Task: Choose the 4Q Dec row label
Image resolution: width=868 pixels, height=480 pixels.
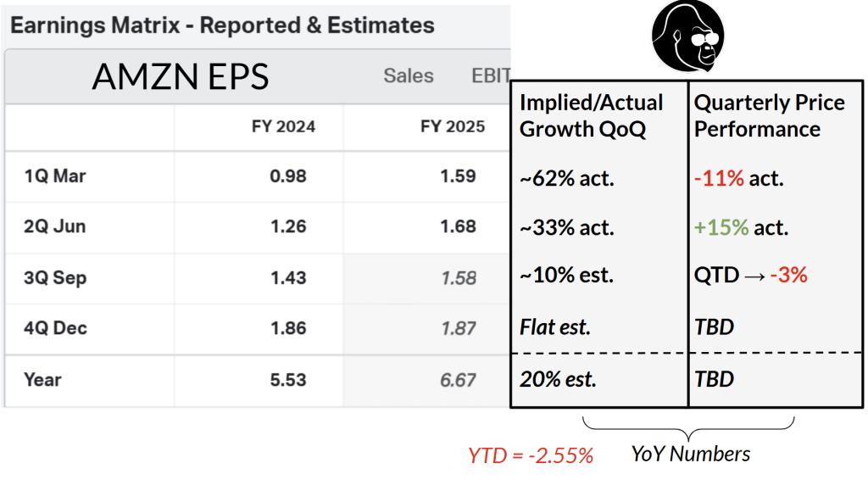Action: click(56, 328)
